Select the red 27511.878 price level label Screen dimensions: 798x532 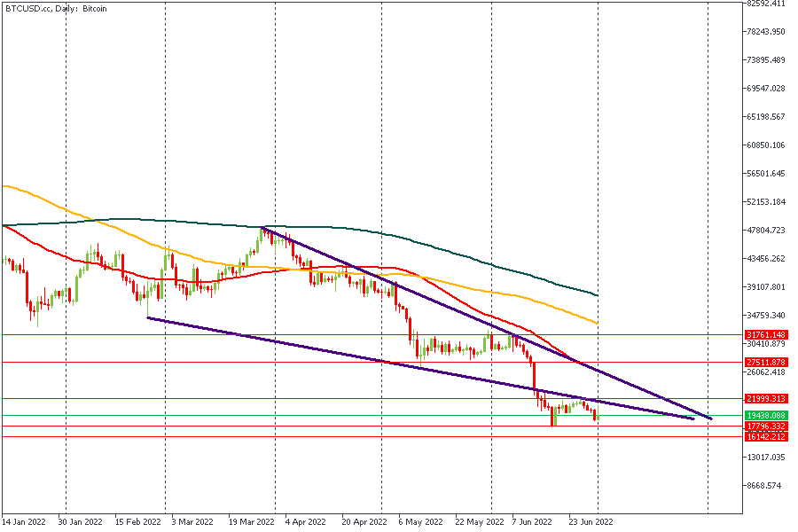pos(766,362)
